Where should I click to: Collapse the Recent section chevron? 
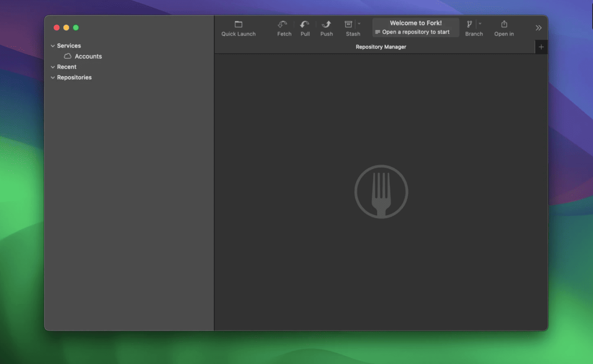pyautogui.click(x=53, y=67)
